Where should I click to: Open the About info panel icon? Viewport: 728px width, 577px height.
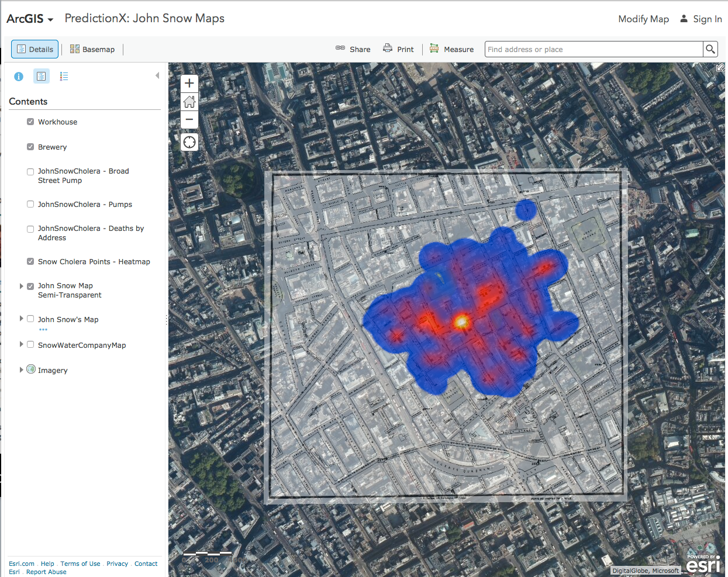point(19,77)
